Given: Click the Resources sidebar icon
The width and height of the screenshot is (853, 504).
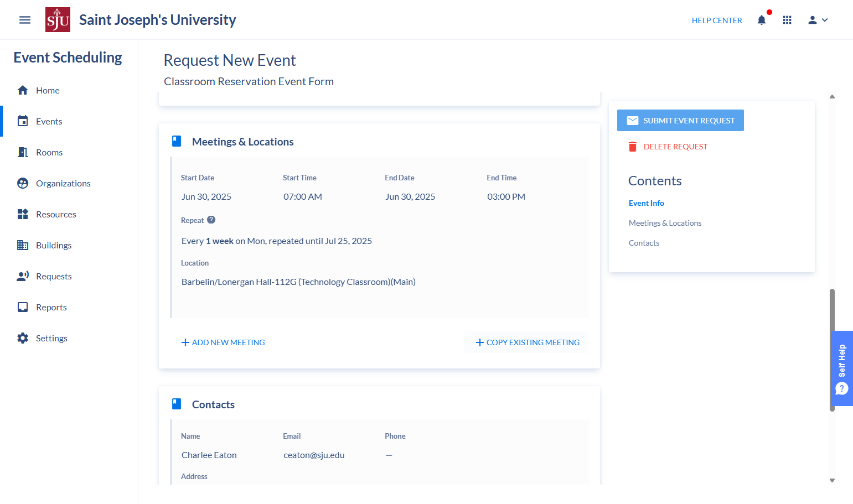Looking at the screenshot, I should click(x=23, y=214).
